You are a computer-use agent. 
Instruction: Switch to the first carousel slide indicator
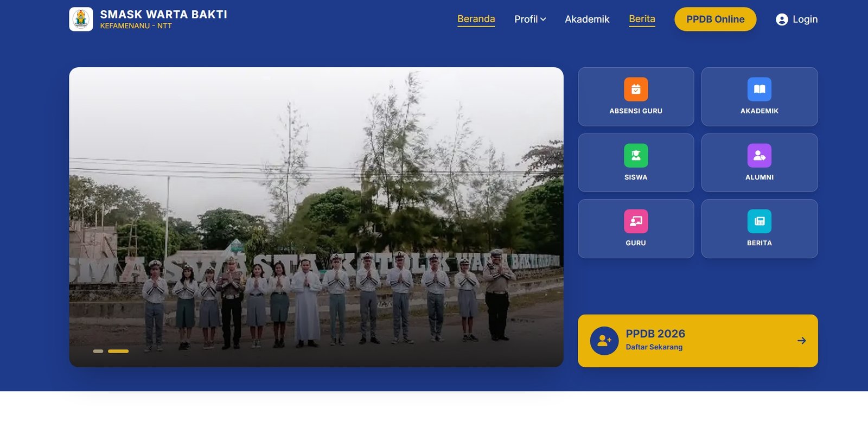click(98, 351)
